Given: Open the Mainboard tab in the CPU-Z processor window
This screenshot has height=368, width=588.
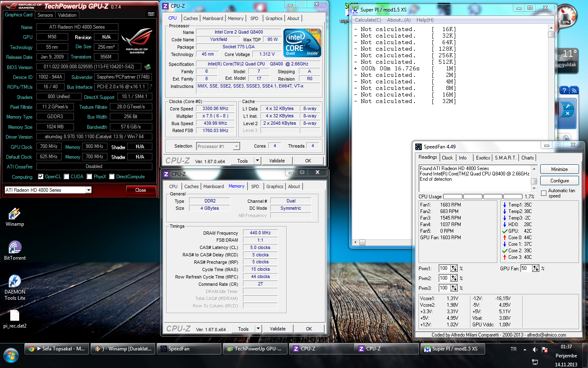Looking at the screenshot, I should [213, 18].
